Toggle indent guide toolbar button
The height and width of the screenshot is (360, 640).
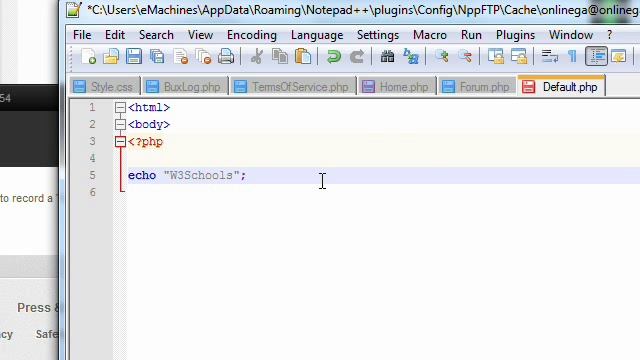click(596, 56)
